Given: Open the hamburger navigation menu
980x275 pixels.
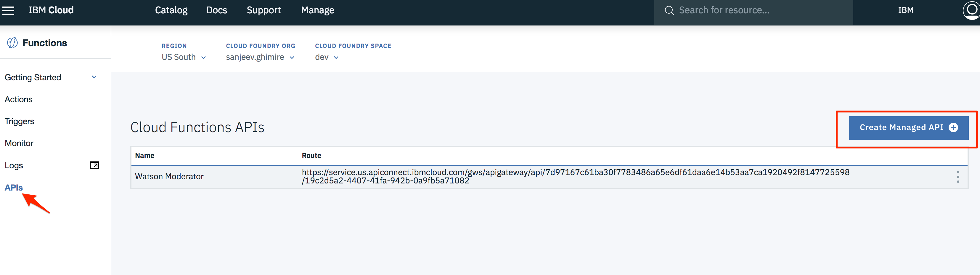Looking at the screenshot, I should tap(8, 10).
